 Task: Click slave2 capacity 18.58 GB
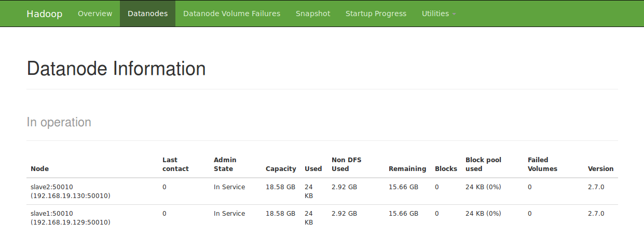click(280, 187)
